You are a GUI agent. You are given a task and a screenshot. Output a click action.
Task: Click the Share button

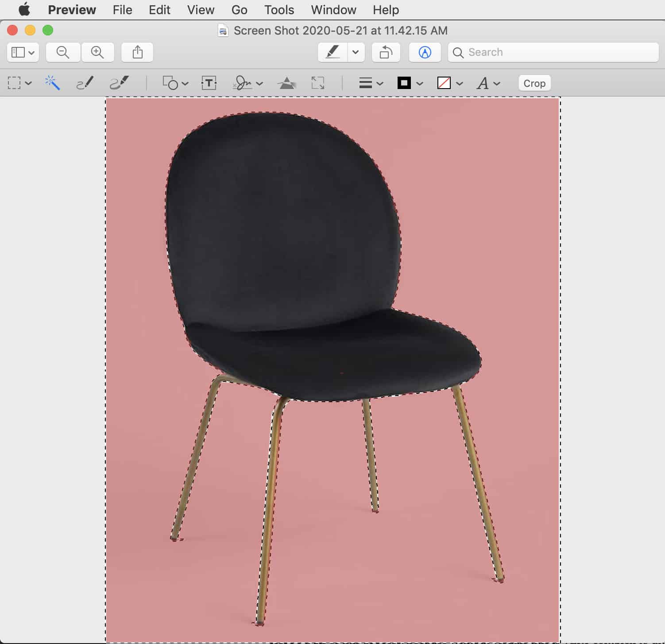coord(138,52)
